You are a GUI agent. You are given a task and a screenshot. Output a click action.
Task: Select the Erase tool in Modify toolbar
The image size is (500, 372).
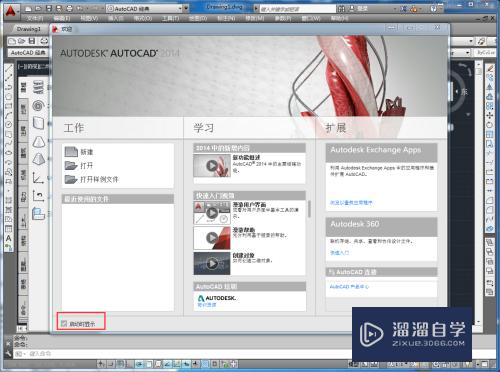click(490, 68)
